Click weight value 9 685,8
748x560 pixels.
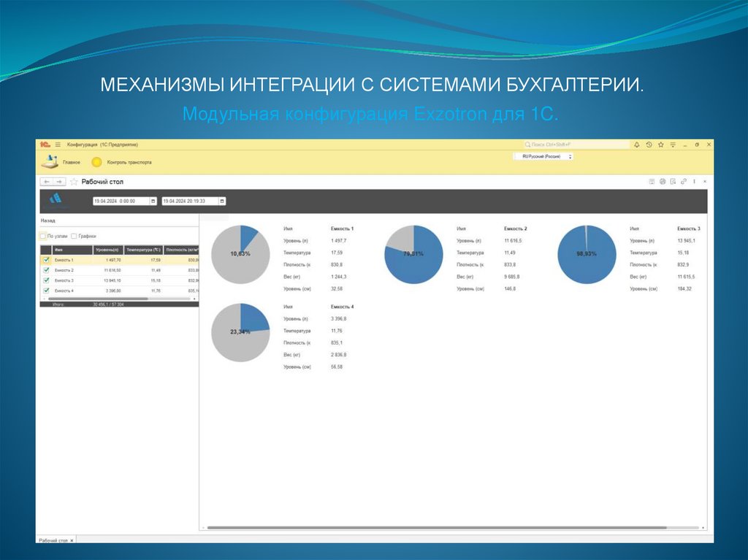[x=512, y=277]
